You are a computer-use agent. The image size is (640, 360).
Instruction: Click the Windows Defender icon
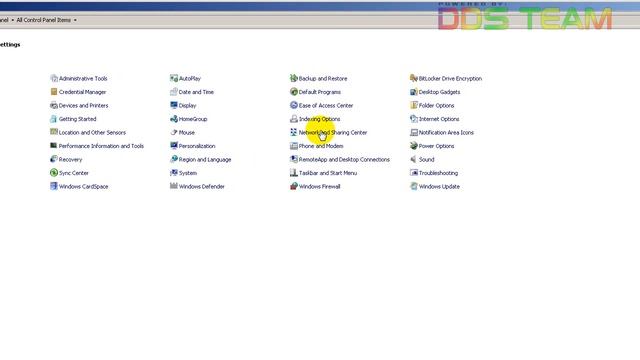tap(174, 186)
